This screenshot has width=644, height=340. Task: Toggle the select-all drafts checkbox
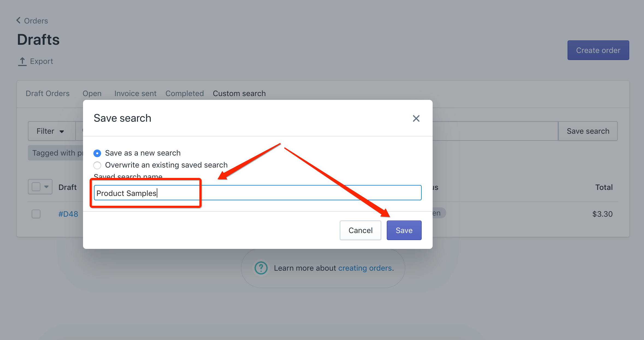[x=36, y=187]
